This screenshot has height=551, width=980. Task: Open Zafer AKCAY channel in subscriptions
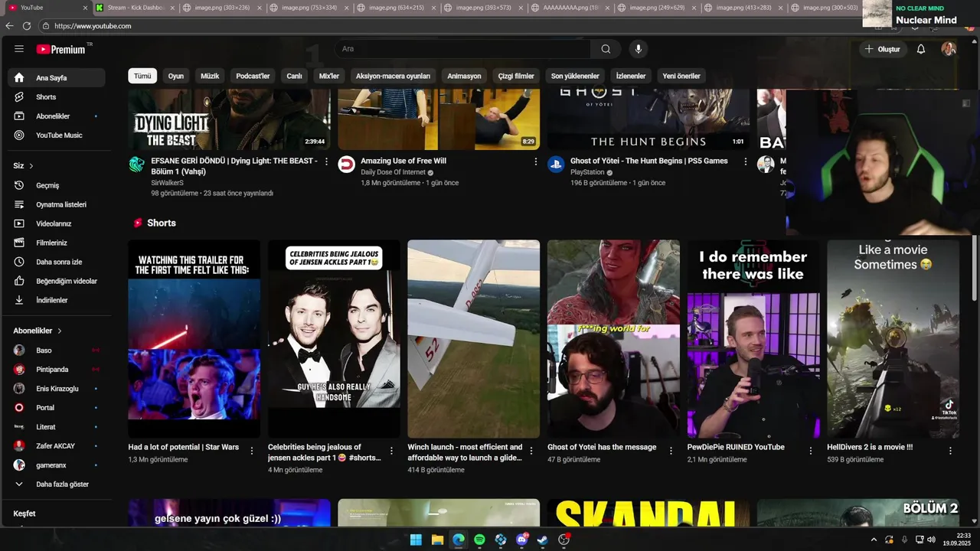pyautogui.click(x=57, y=446)
